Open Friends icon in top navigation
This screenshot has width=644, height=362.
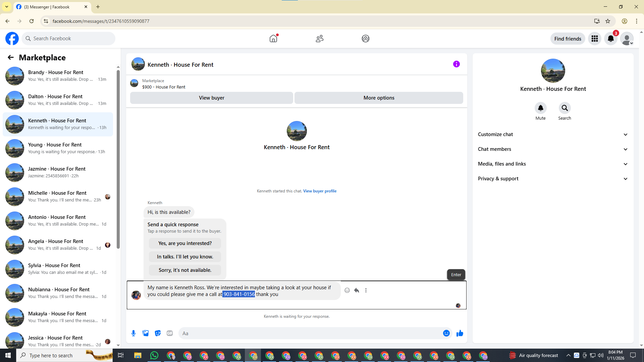320,39
